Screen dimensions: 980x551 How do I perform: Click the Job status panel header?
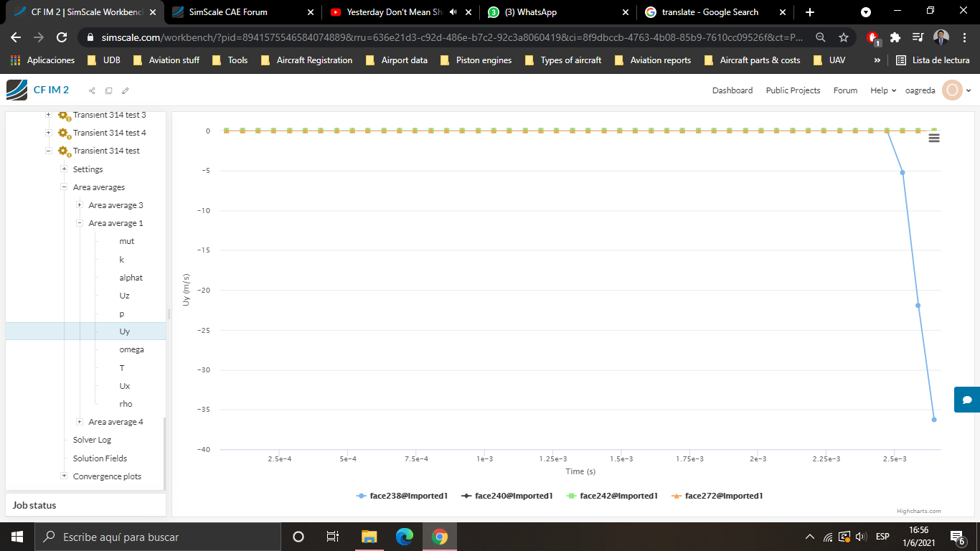(x=85, y=505)
